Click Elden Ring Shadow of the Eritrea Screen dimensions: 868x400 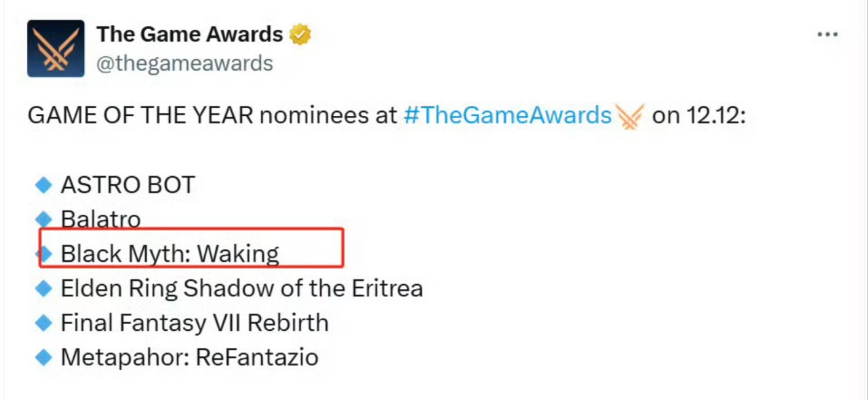coord(241,288)
